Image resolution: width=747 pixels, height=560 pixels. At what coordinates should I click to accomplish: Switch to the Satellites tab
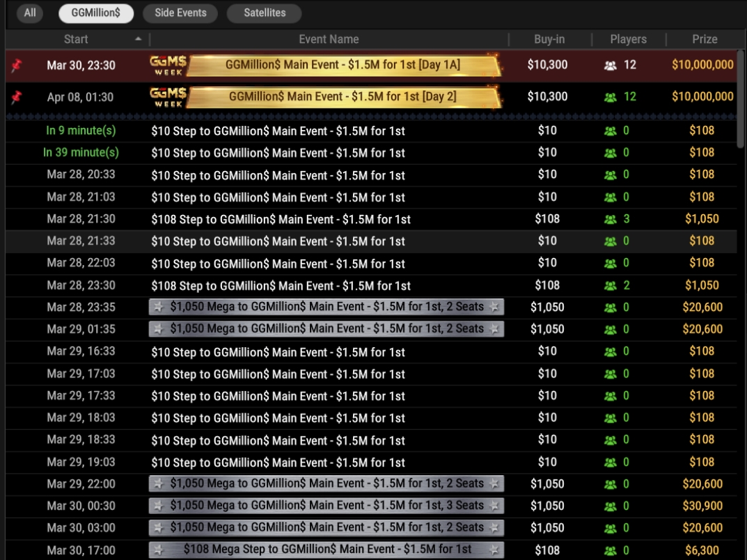265,13
